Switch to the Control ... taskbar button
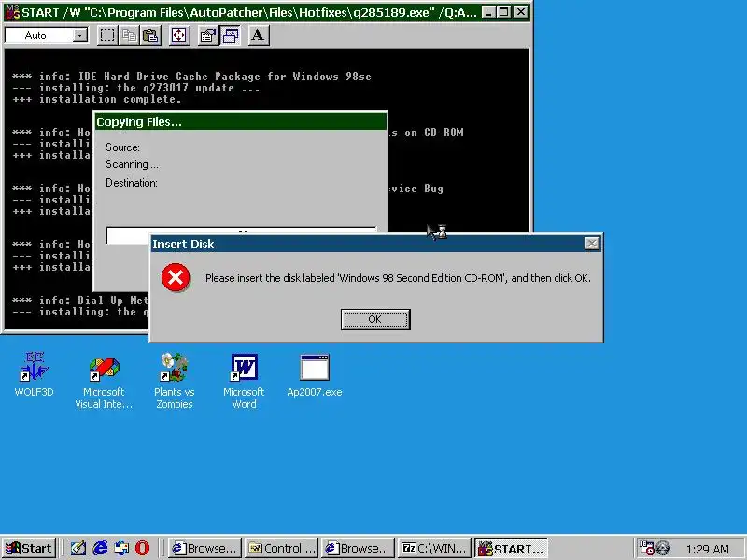Viewport: 747px width, 560px height. [282, 548]
